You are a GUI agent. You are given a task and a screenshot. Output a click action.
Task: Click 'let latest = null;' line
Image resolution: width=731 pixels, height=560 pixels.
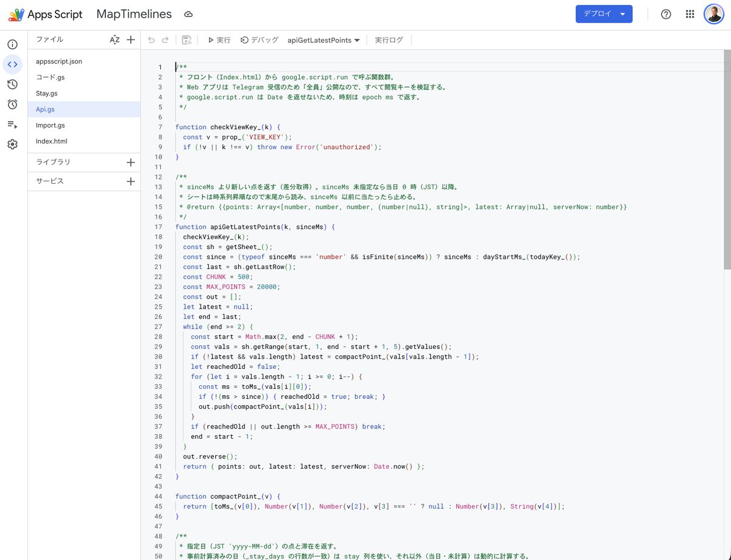217,307
